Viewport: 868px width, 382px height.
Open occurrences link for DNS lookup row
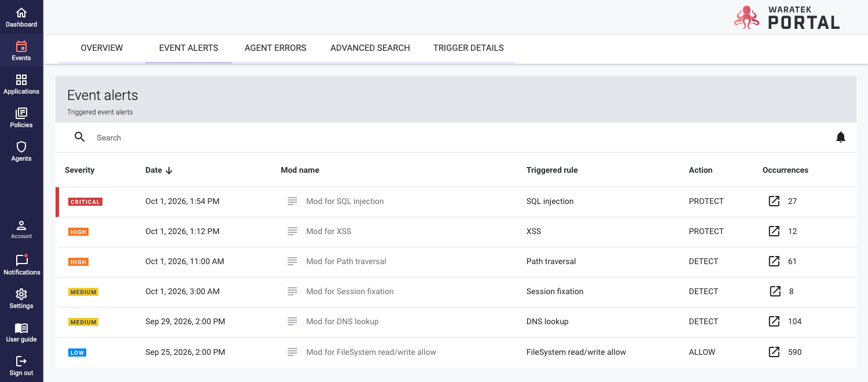(774, 321)
